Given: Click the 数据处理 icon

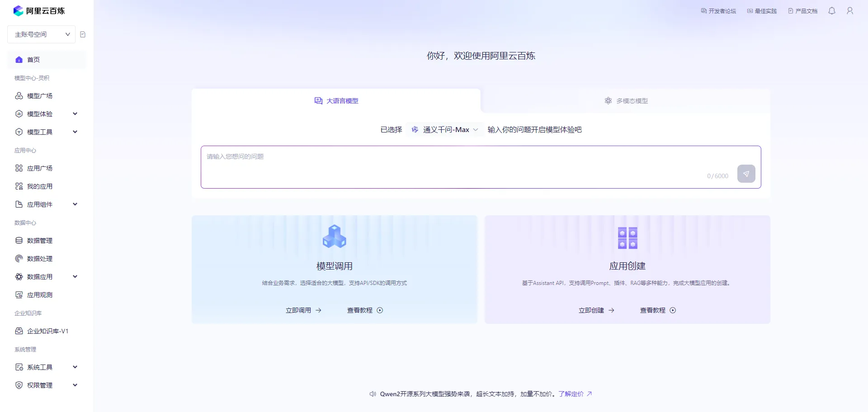Looking at the screenshot, I should coord(19,259).
